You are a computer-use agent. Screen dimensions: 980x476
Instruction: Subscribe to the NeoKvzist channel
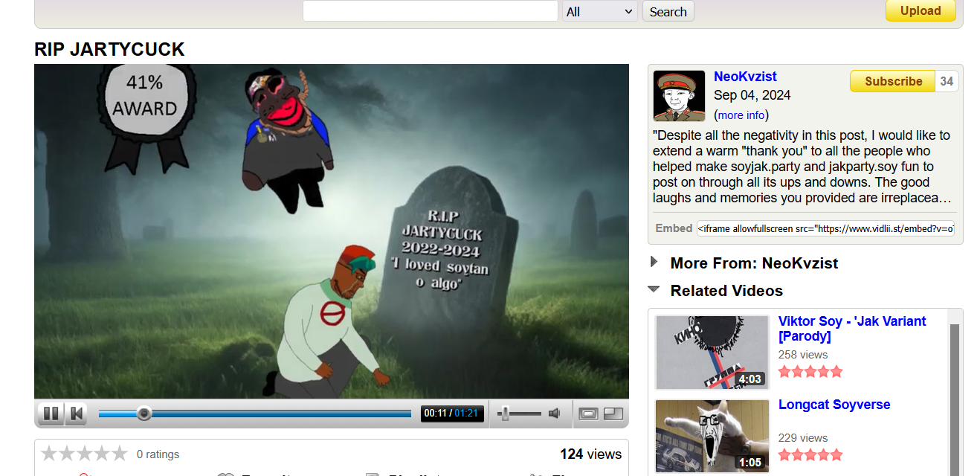pos(893,81)
